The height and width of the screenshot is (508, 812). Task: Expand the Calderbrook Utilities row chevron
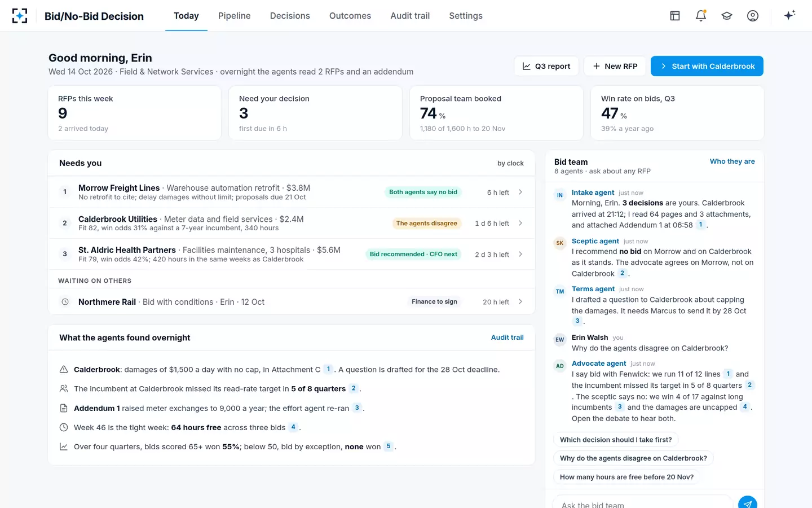[x=520, y=223]
